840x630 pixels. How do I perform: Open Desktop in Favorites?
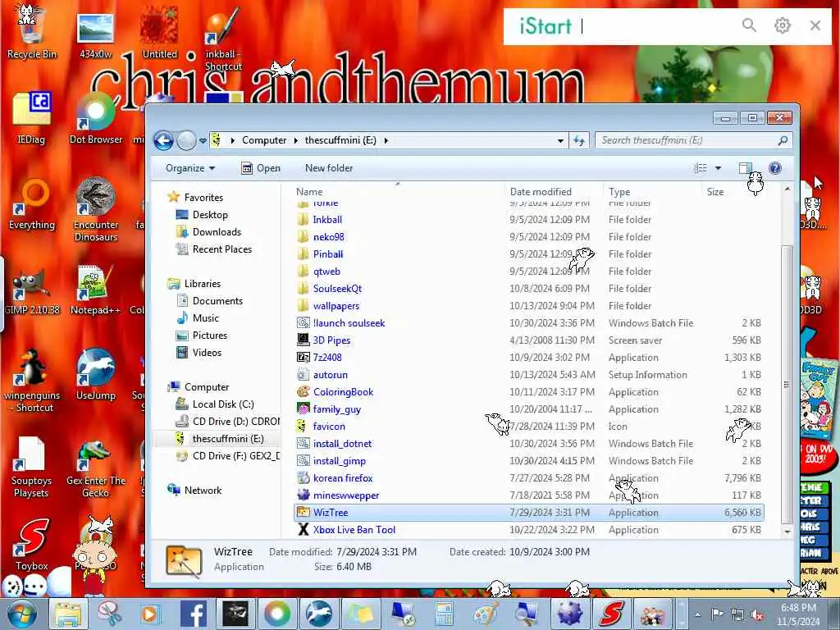pyautogui.click(x=203, y=215)
